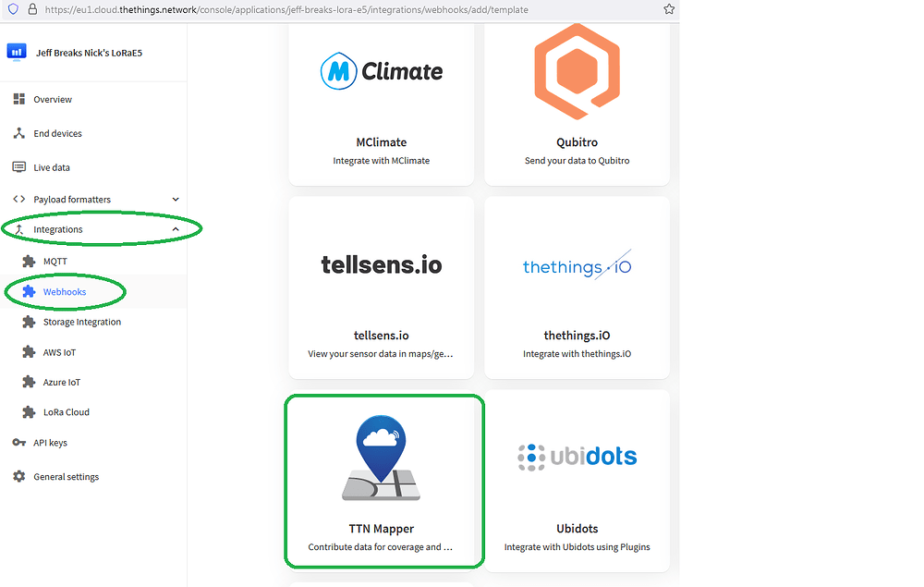Click the Azure IoT puzzle icon
This screenshot has height=587, width=924.
coord(29,382)
